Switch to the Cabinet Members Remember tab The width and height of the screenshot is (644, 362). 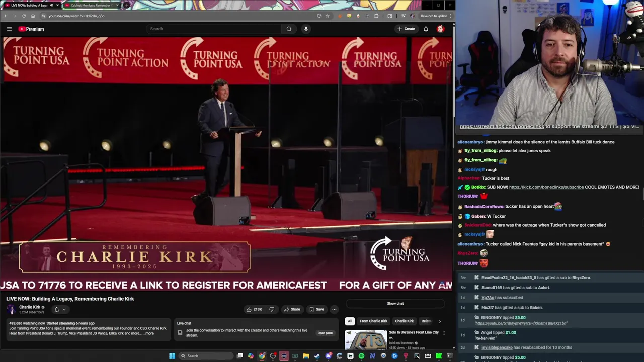92,5
